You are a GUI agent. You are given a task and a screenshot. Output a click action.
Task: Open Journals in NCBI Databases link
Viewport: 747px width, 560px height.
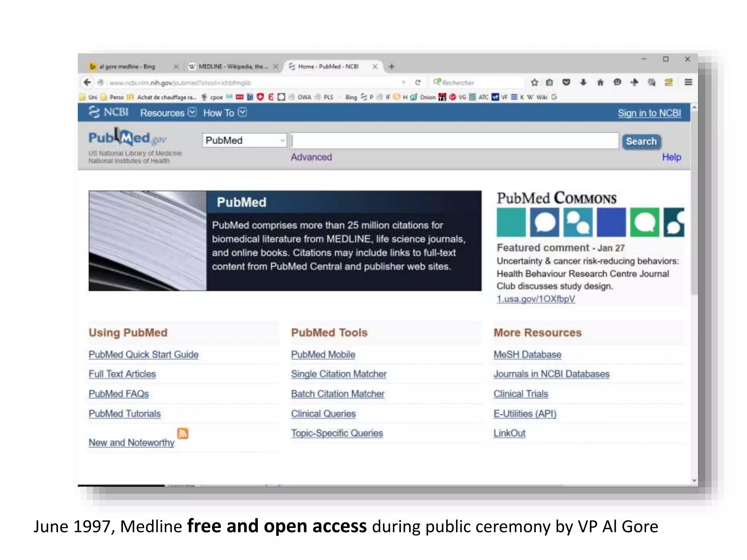point(551,374)
